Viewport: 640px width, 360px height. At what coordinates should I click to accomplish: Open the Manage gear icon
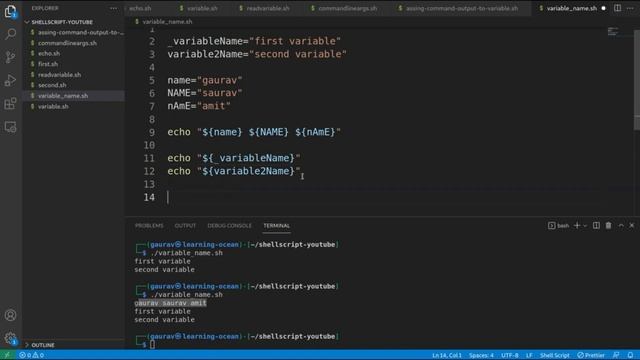(x=10, y=338)
